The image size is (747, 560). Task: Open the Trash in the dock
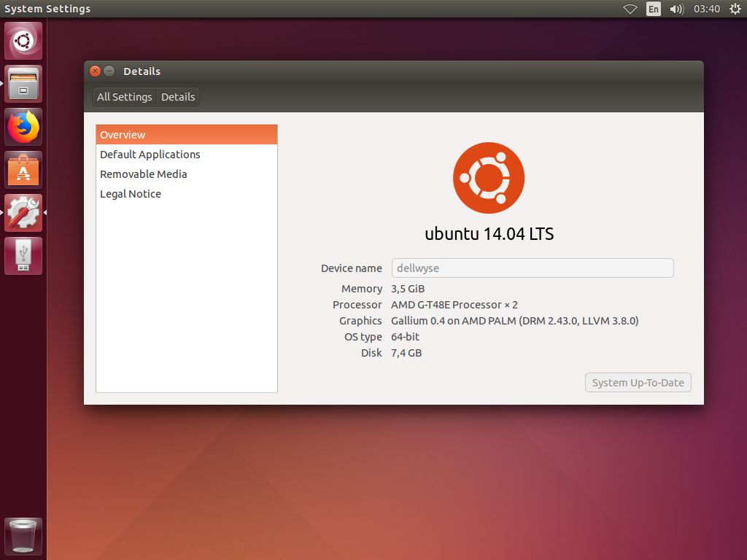tap(23, 536)
